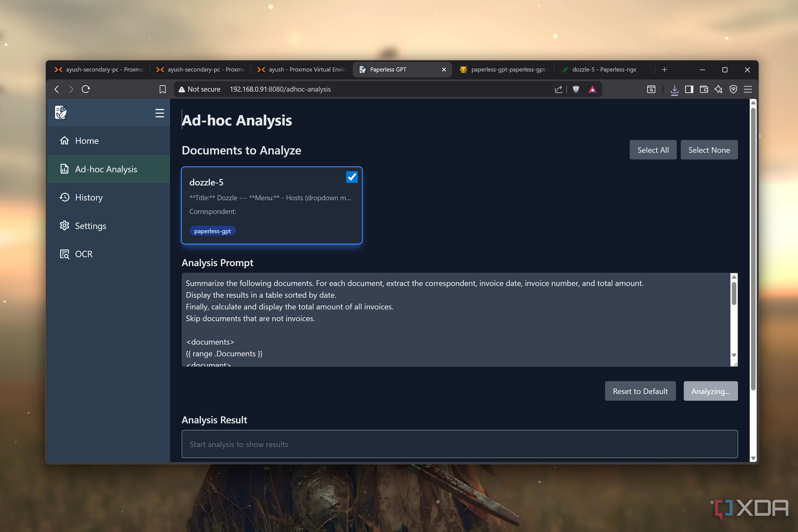Click the prompt textarea scroll-down arrow
Screen dimensions: 798x532
pyautogui.click(x=734, y=355)
